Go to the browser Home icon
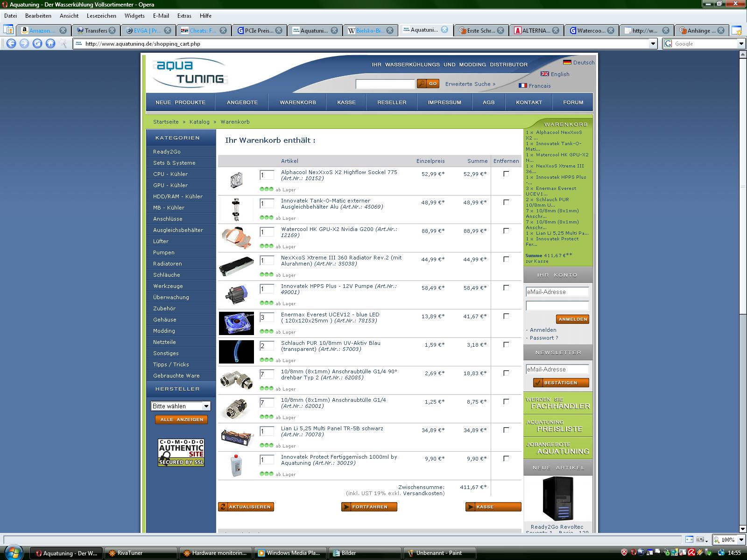Screen dimensions: 747x560 point(50,43)
